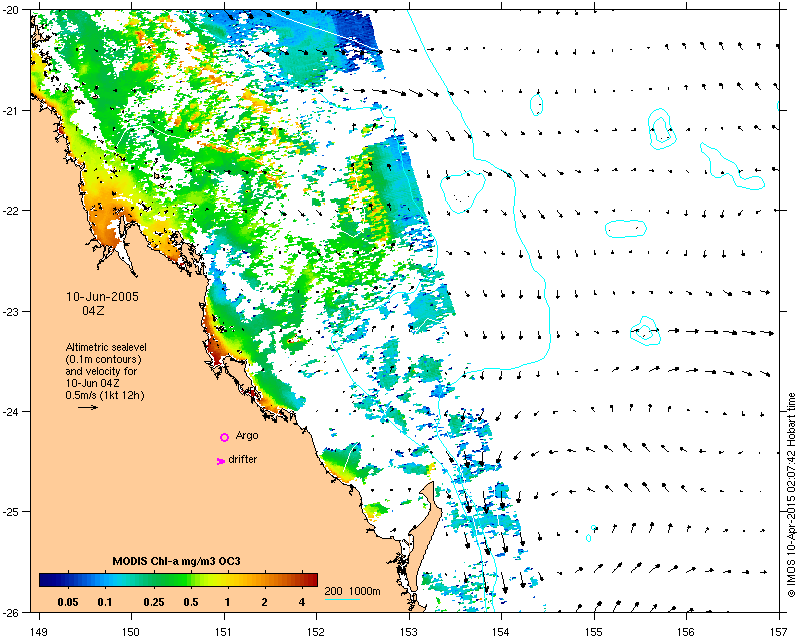Click colorbar value 0.25
The width and height of the screenshot is (800, 640).
pyautogui.click(x=154, y=602)
